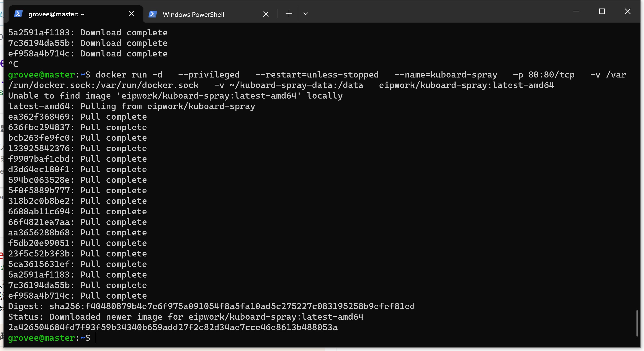Click the Status Downloaded newer image line
Screen dimensions: 644x351
click(x=185, y=317)
